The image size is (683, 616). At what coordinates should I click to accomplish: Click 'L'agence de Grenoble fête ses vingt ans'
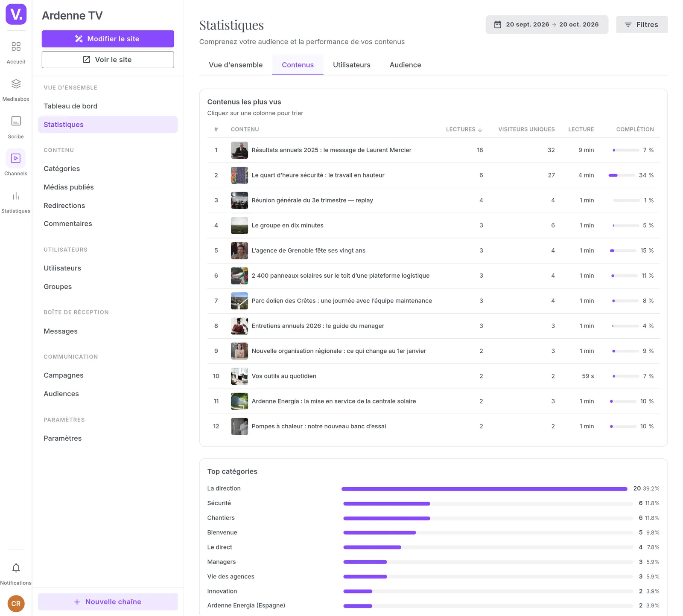[309, 251]
